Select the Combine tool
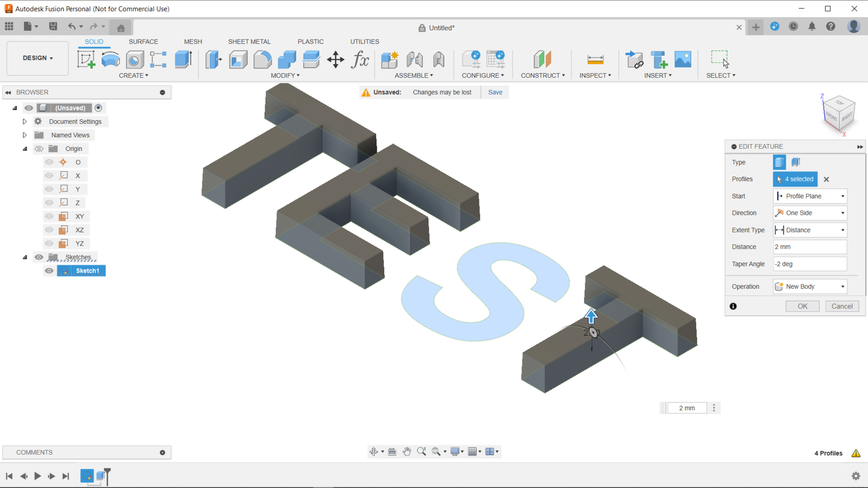 point(287,60)
